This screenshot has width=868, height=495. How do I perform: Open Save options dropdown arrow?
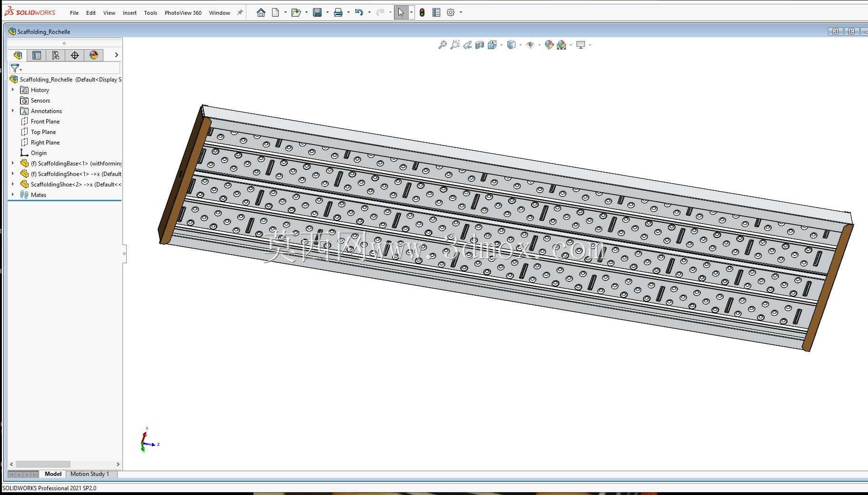click(x=327, y=12)
